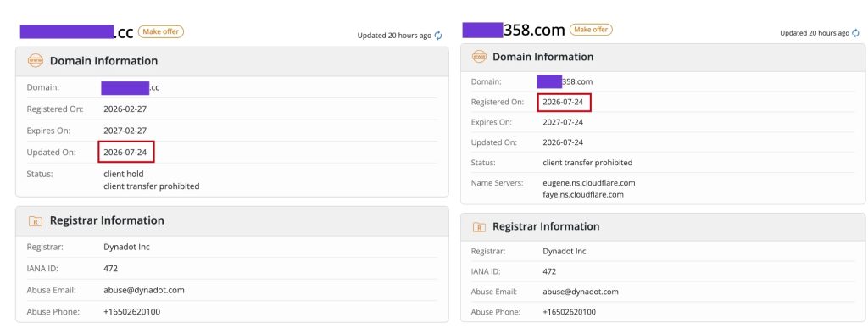Refresh the .cc domain WHOIS data
868x334 pixels.
click(438, 36)
